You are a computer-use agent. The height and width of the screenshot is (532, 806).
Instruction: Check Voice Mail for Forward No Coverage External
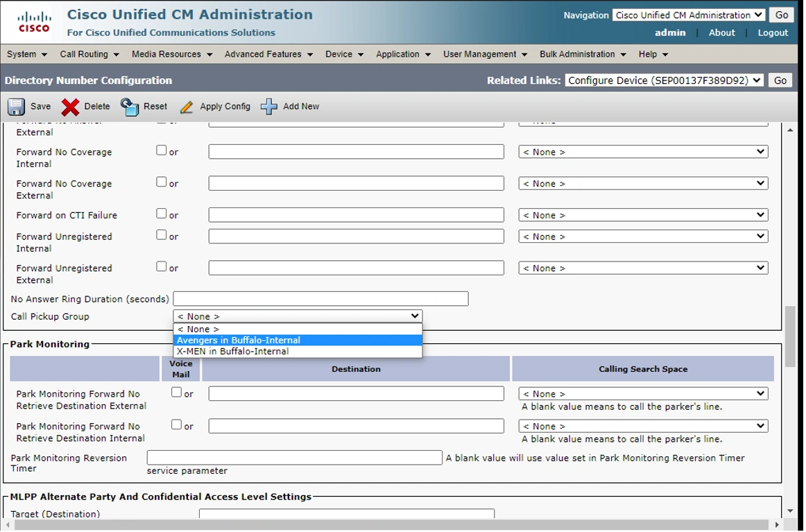pos(162,182)
